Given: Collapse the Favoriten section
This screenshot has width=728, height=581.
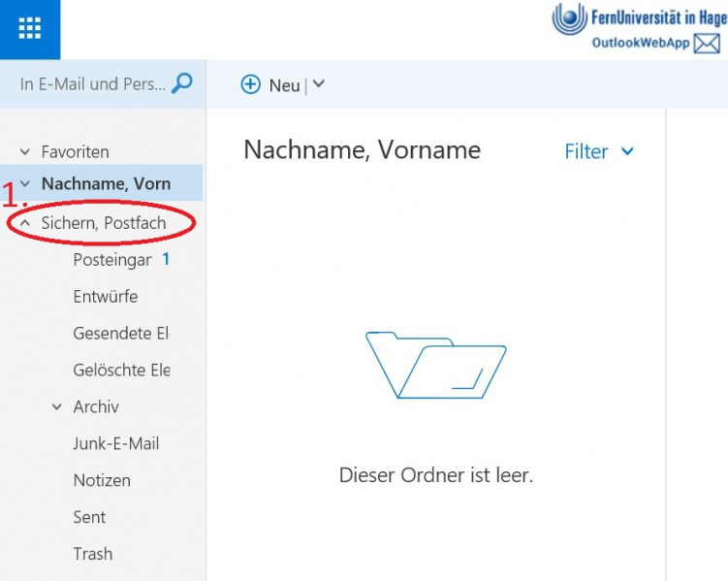Looking at the screenshot, I should pos(25,152).
